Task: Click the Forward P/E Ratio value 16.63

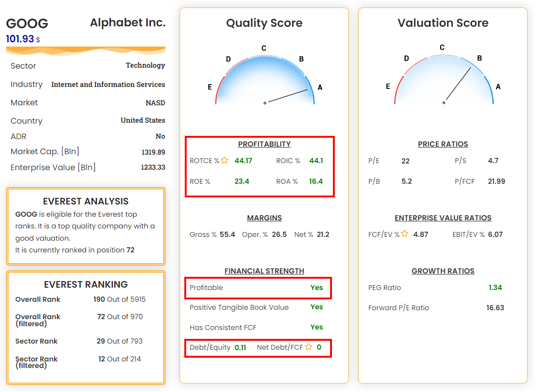Action: (495, 308)
